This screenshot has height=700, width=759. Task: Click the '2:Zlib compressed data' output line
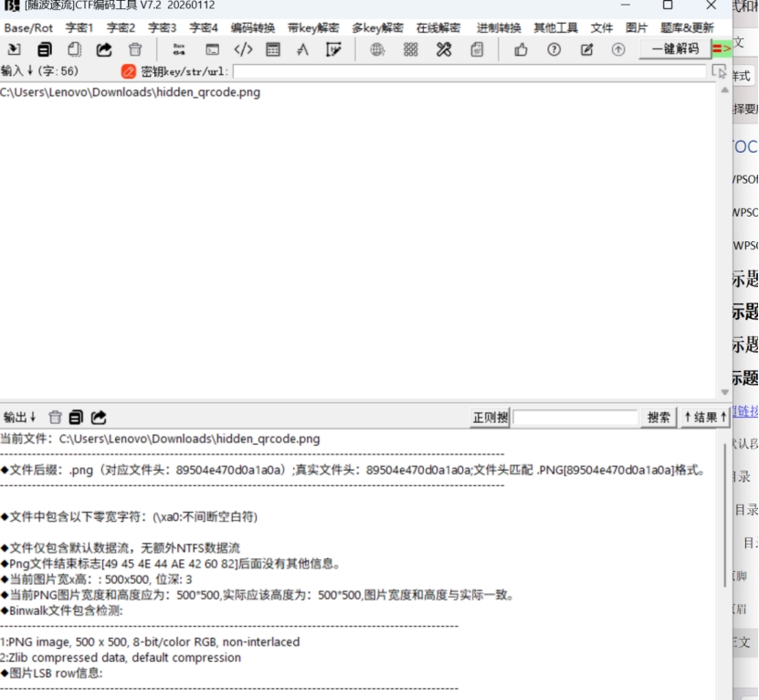[121, 657]
